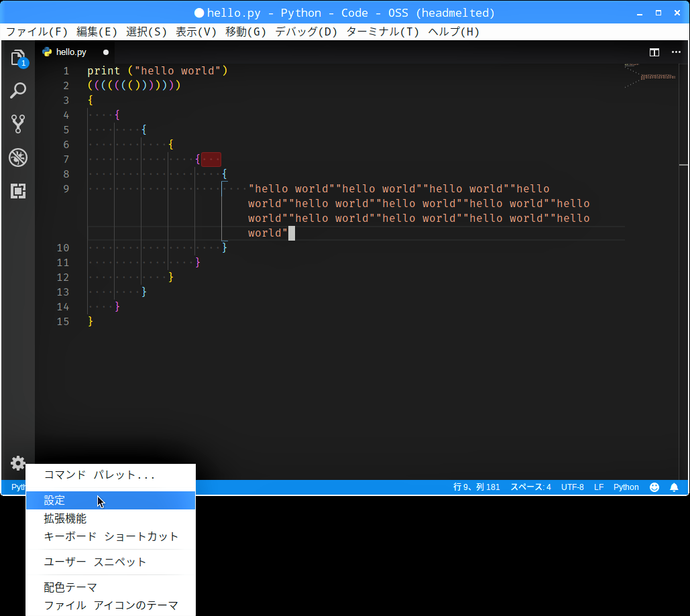This screenshot has height=616, width=690.
Task: Split the editor with the layout icon
Action: [654, 52]
